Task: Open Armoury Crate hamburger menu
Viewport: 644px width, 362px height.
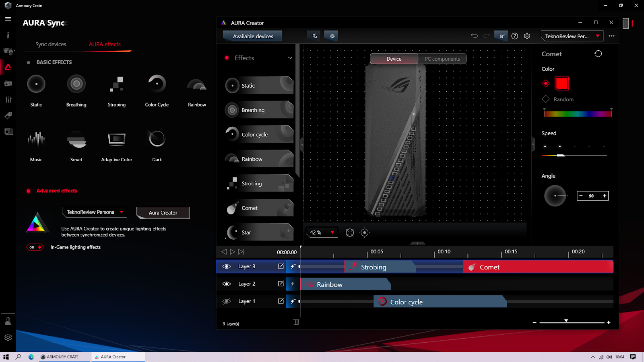Action: (8, 19)
